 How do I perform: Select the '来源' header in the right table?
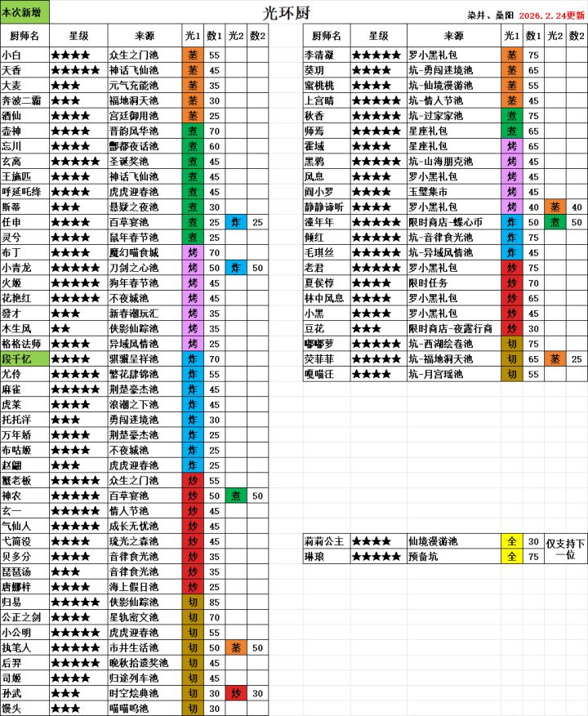(453, 36)
